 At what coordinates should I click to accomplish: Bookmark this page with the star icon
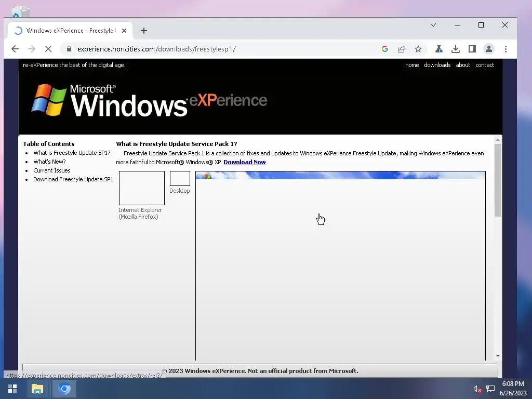[418, 49]
